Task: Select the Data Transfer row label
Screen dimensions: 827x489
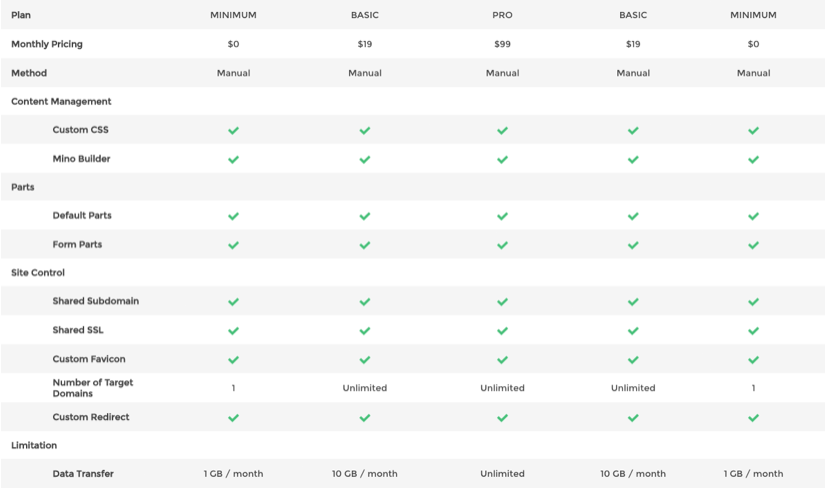Action: coord(83,474)
